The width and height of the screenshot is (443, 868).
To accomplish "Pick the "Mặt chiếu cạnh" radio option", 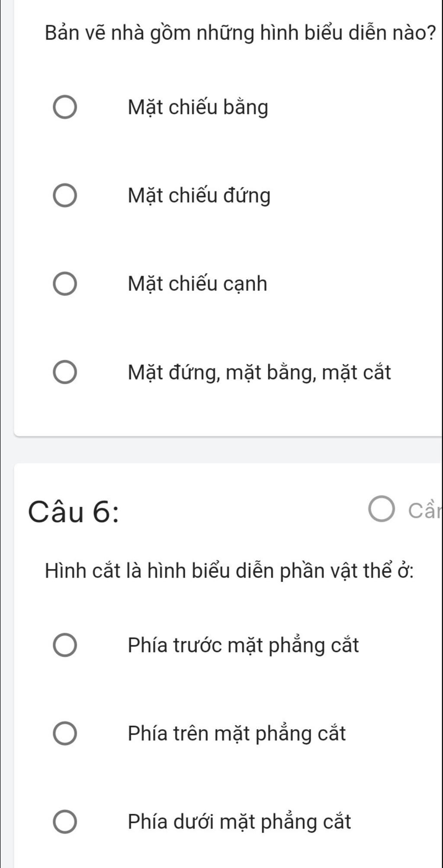I will tap(65, 284).
